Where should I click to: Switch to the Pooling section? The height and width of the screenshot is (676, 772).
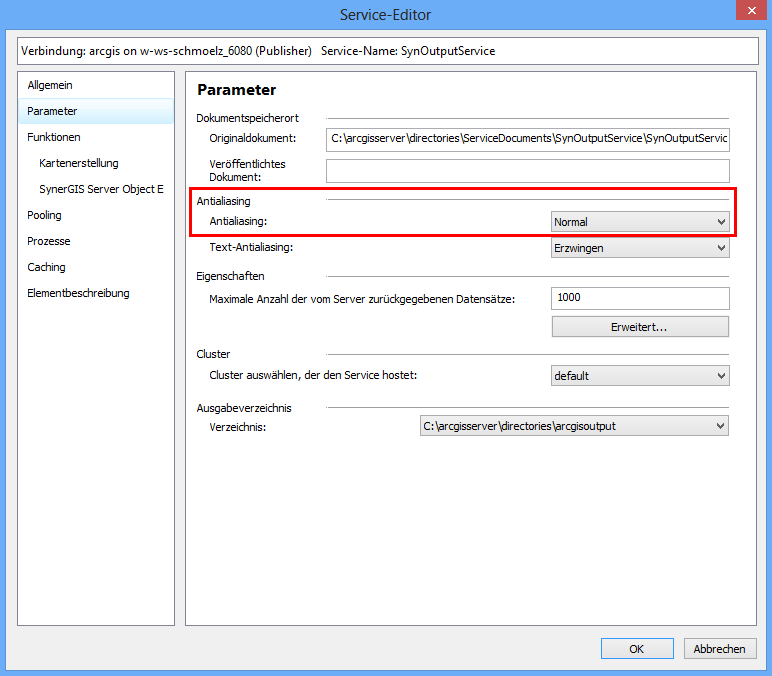(96, 215)
